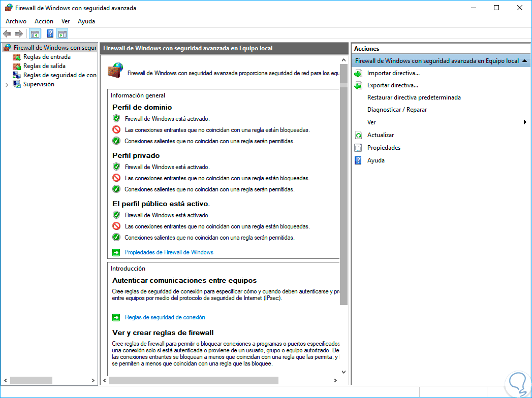This screenshot has width=532, height=398.
Task: Click the title bar firewall app icon
Action: pyautogui.click(x=9, y=8)
